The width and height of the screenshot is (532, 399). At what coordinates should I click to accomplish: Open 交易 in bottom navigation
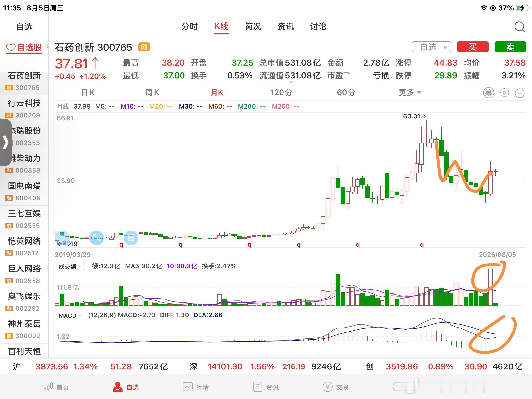pyautogui.click(x=336, y=387)
